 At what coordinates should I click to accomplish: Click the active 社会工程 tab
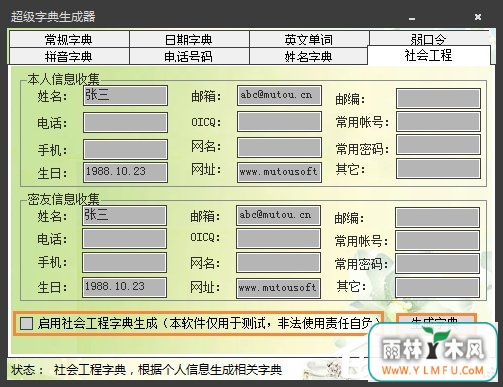coord(429,55)
